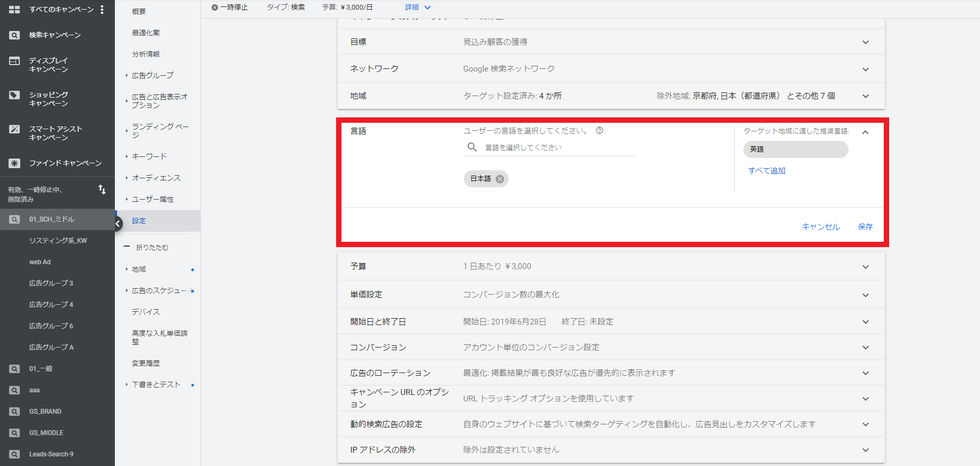Open the All Campaigns grid icon
Viewport: 980px width, 466px height.
click(14, 10)
